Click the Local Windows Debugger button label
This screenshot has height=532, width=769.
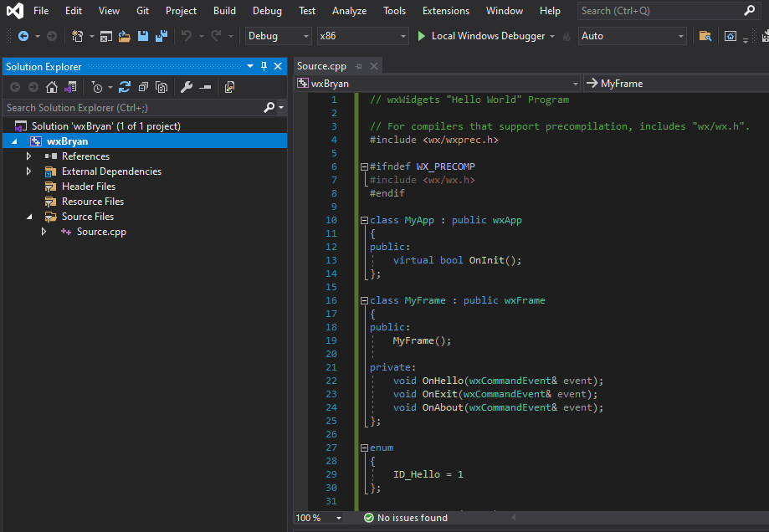click(488, 36)
